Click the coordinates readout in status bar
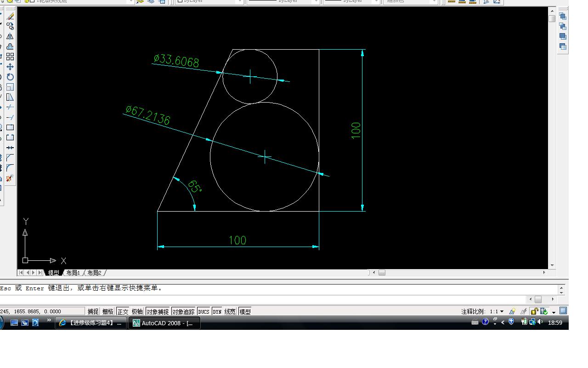Image resolution: width=588 pixels, height=368 pixels. [42, 311]
